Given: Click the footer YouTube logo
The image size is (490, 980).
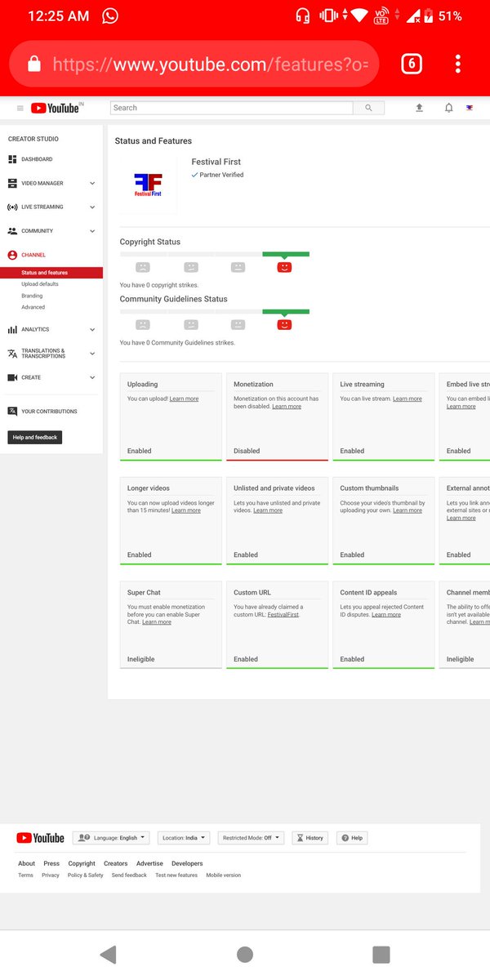Looking at the screenshot, I should tap(40, 838).
